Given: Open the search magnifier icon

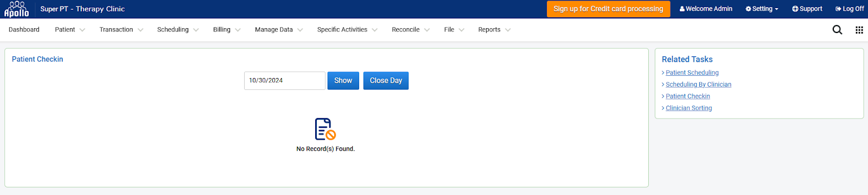Looking at the screenshot, I should point(837,30).
